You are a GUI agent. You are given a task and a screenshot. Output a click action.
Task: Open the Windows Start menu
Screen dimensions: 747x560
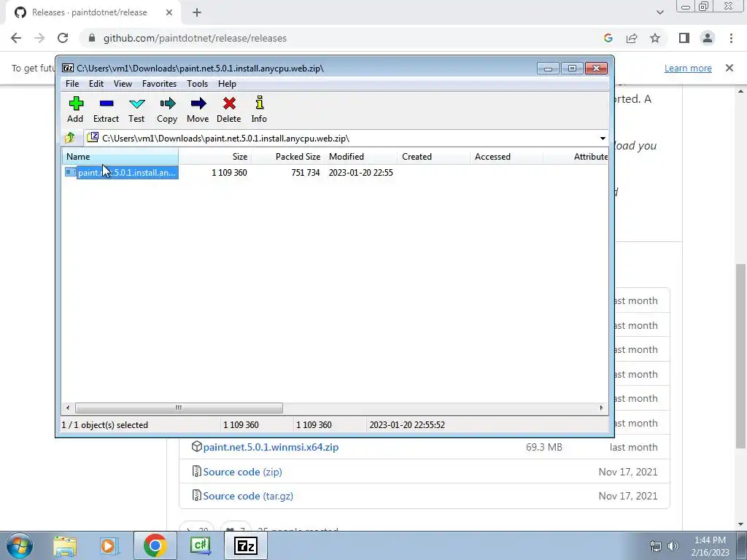[19, 545]
